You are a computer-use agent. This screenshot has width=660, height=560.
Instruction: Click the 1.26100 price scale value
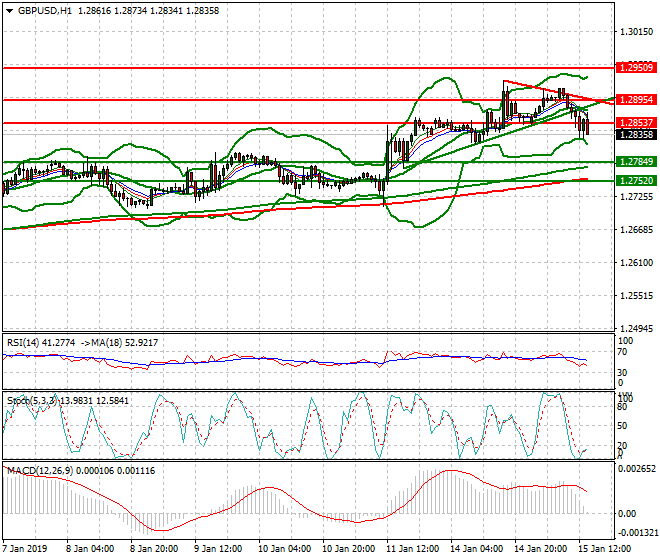pyautogui.click(x=636, y=263)
